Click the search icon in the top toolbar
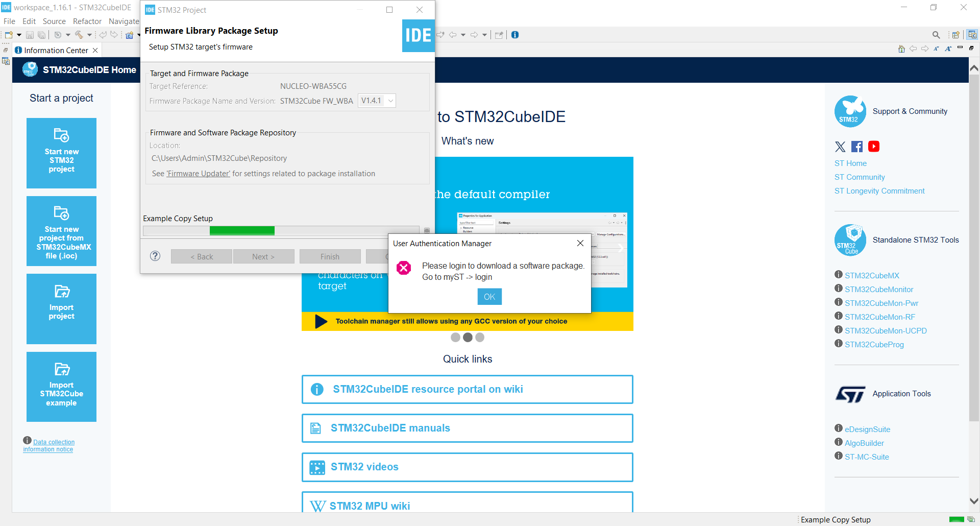980x526 pixels. point(936,35)
